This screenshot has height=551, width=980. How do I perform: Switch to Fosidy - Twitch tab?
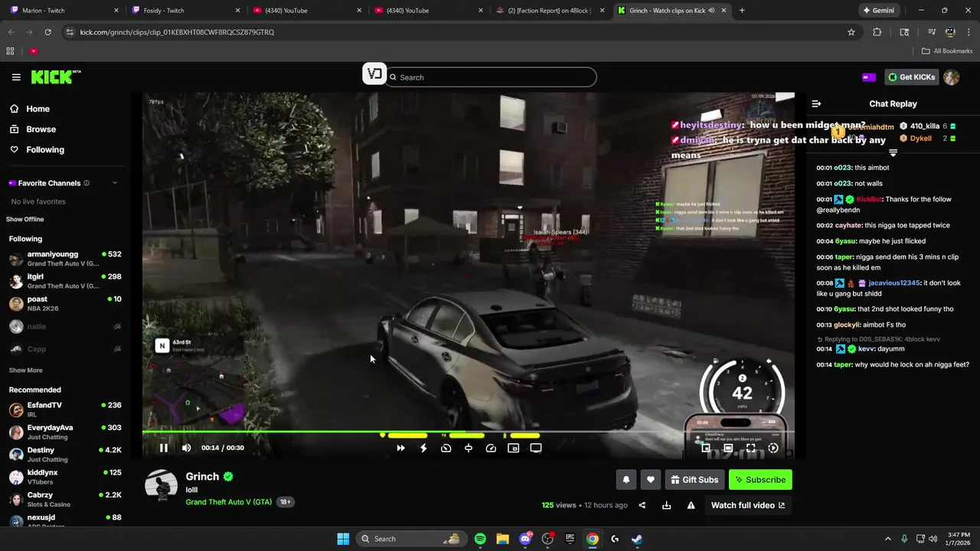coord(185,11)
